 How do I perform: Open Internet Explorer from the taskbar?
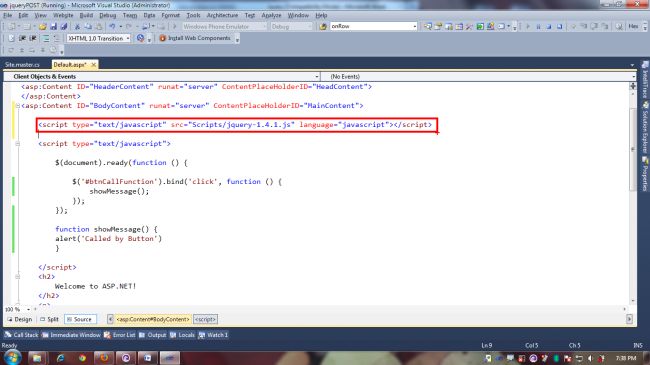pos(60,358)
